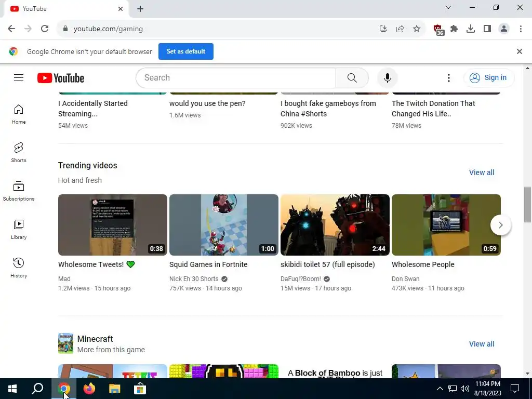The height and width of the screenshot is (399, 532).
Task: Reload the page
Action: pos(45,29)
